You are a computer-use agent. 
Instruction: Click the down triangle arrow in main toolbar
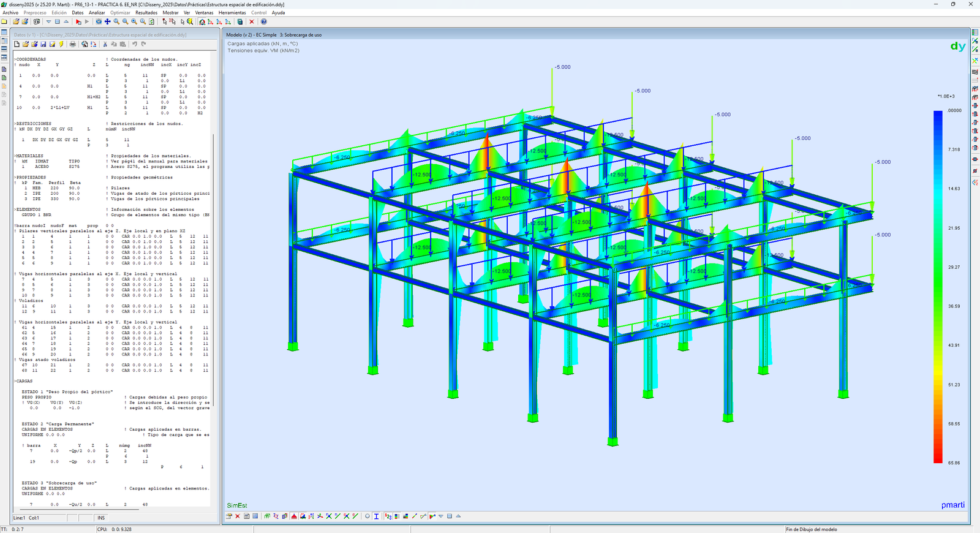[x=49, y=21]
